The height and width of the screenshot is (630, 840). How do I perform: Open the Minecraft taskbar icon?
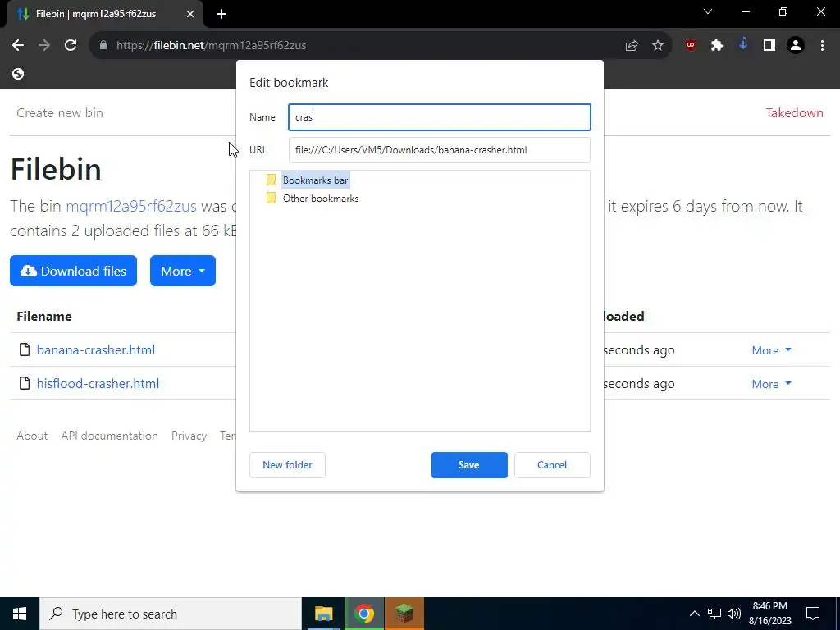click(x=404, y=614)
